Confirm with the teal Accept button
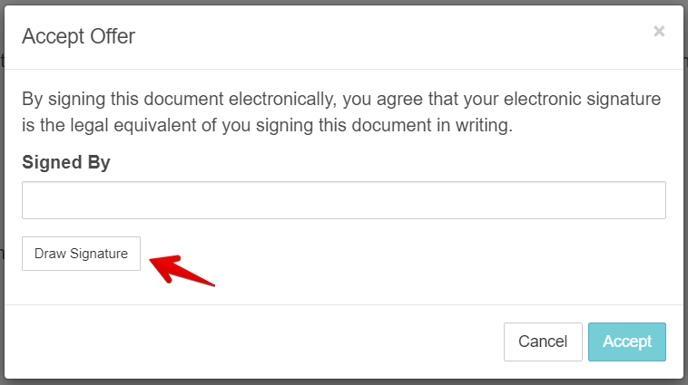 click(627, 342)
